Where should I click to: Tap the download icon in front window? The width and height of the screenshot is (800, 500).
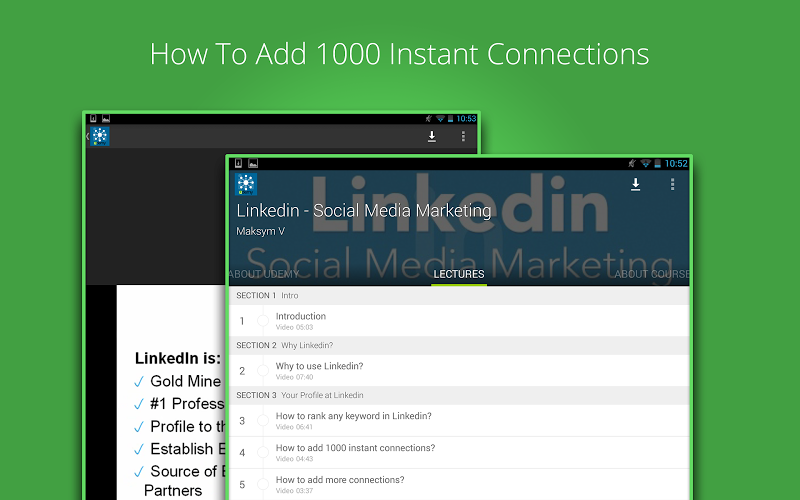[x=635, y=184]
